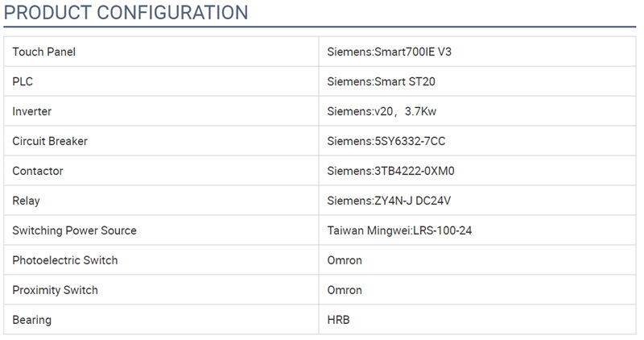
Task: Click the Siemens:5SY6332-7CC value
Action: pos(386,141)
